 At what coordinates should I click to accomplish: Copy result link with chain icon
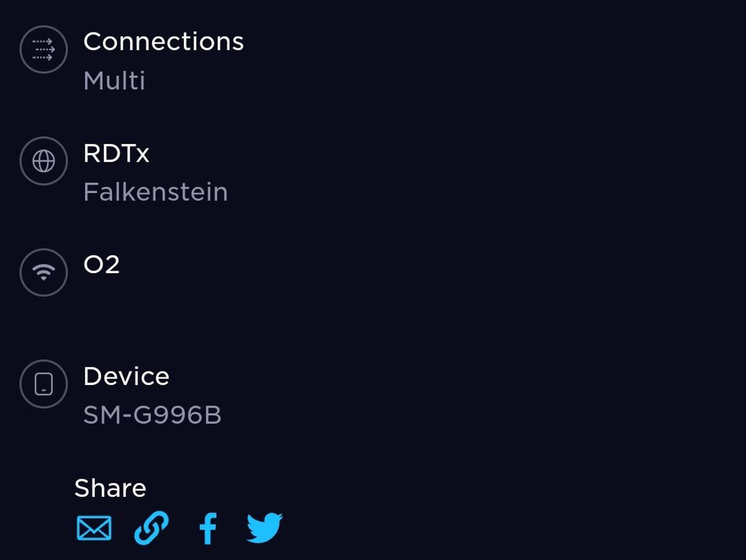tap(152, 528)
